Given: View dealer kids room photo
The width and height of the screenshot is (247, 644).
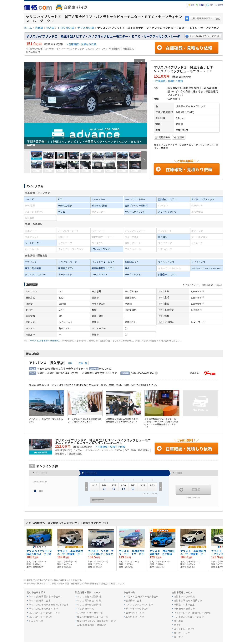Looking at the screenshot, I should (x=162, y=403).
